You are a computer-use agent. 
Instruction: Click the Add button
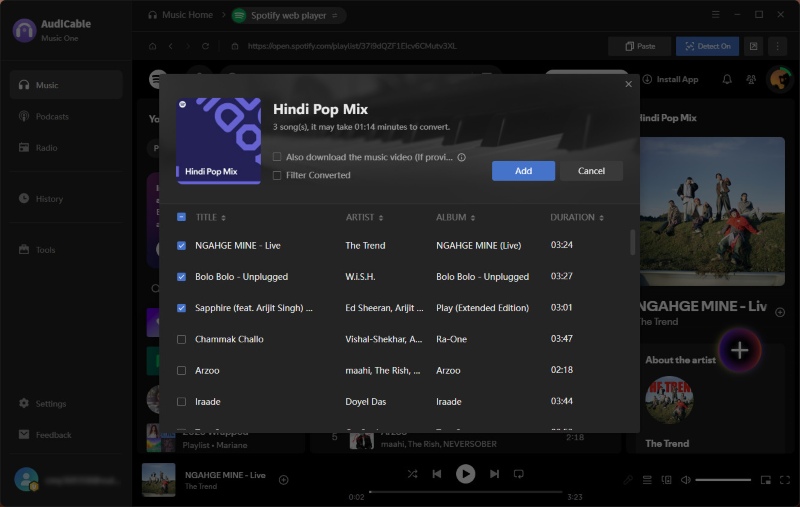tap(523, 171)
